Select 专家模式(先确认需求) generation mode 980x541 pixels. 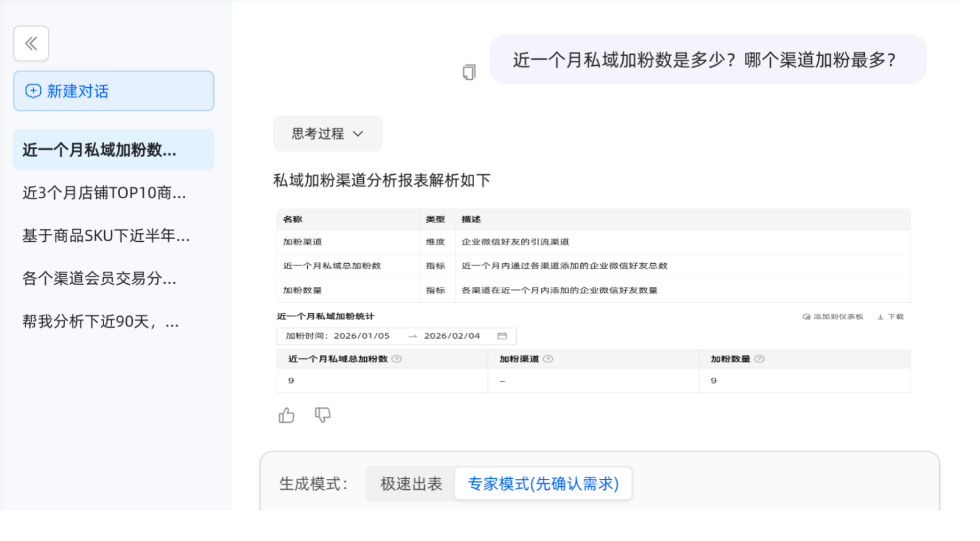tap(543, 484)
